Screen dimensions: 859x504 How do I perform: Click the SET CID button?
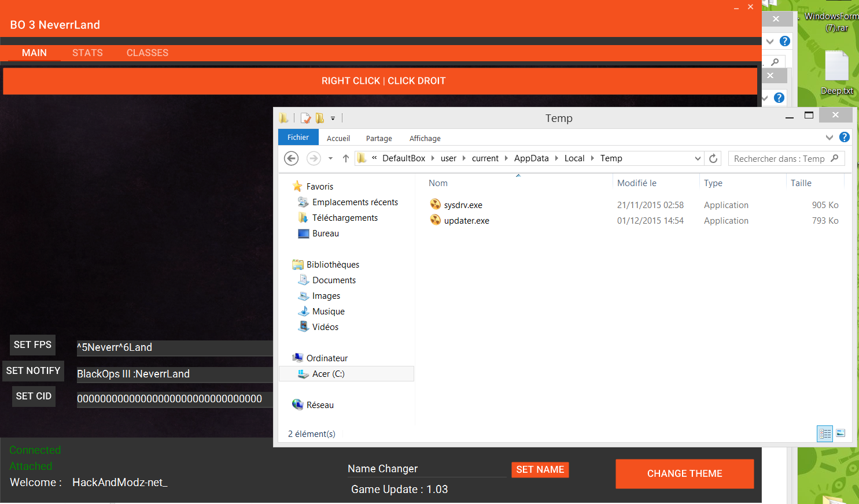[x=34, y=396]
